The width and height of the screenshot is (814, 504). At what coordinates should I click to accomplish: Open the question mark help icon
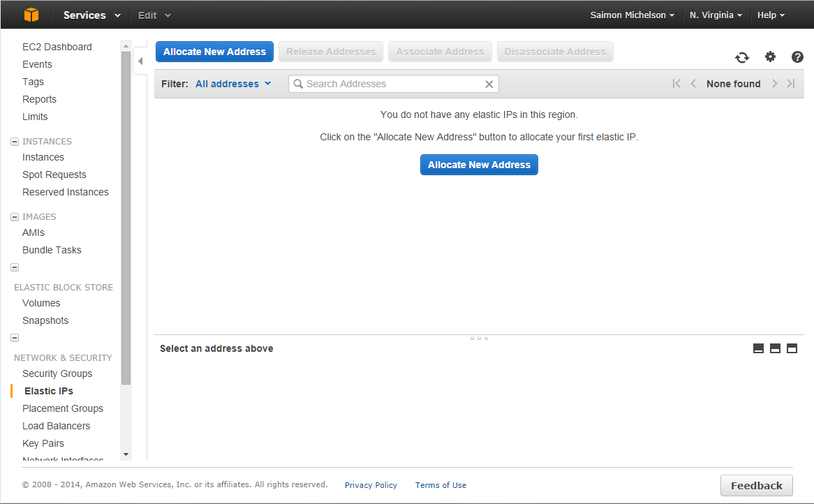coord(797,57)
